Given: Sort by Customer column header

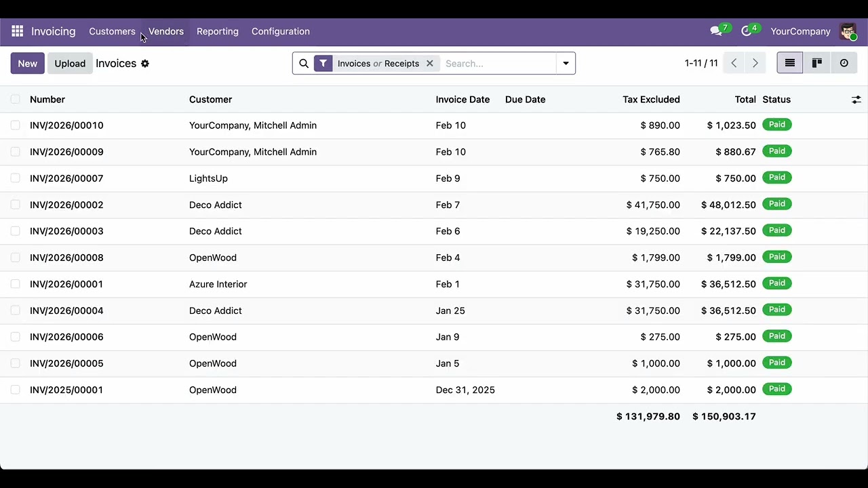Looking at the screenshot, I should point(210,100).
